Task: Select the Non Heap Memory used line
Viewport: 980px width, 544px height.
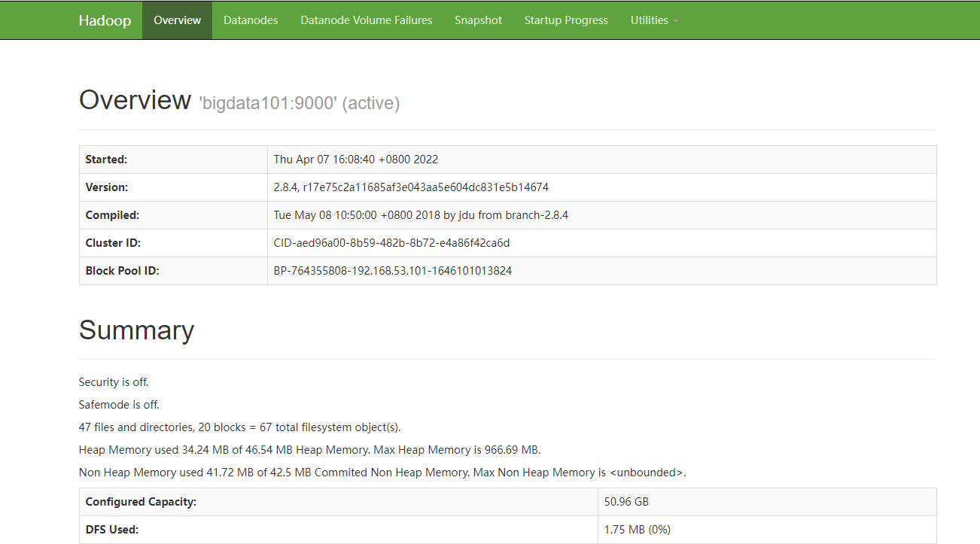Action: (x=382, y=473)
